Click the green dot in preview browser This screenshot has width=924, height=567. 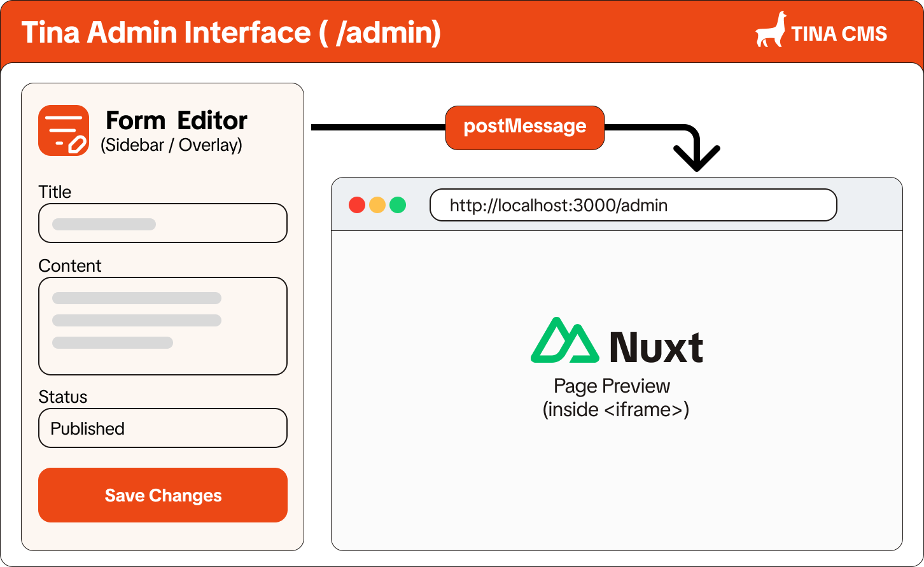pos(398,205)
